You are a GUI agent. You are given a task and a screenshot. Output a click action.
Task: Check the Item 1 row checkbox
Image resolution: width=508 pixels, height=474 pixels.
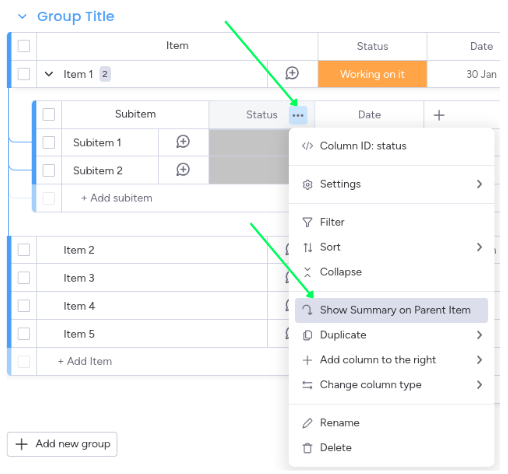click(x=24, y=74)
